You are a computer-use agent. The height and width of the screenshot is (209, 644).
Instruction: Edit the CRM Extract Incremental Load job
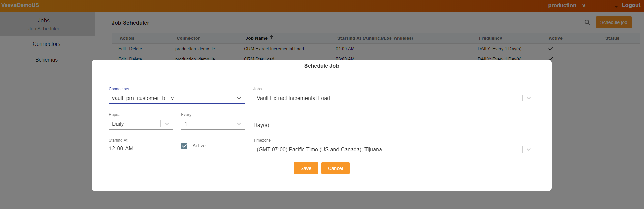click(122, 49)
